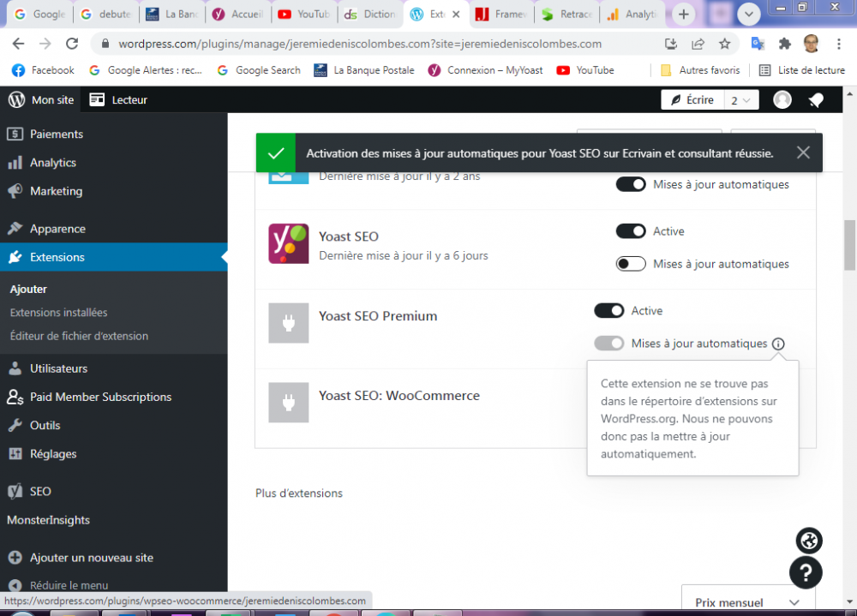
Task: Open Paid Member Subscriptions in sidebar
Action: (x=114, y=397)
